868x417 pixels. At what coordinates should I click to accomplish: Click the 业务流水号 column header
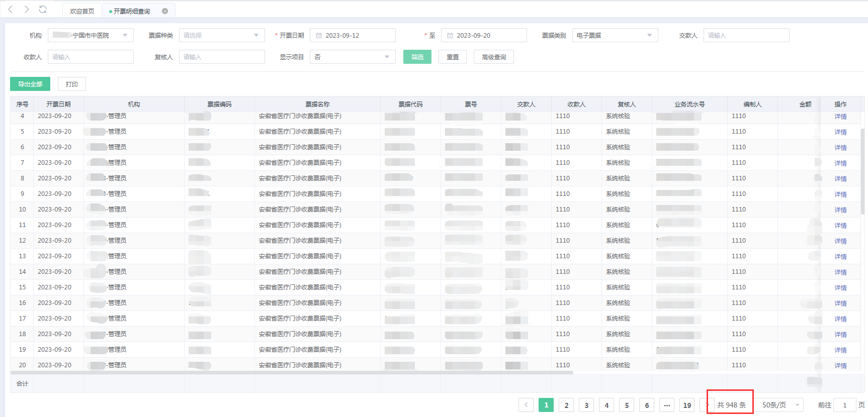point(689,104)
